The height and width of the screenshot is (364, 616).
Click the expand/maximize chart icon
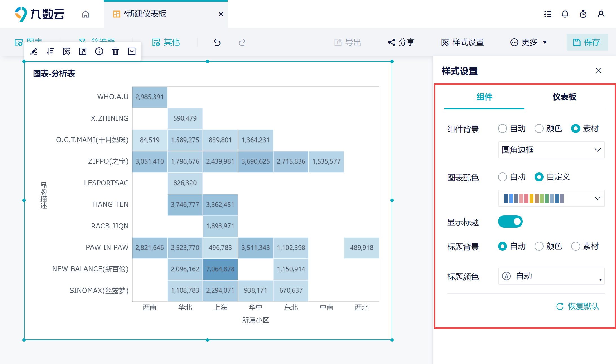(83, 51)
